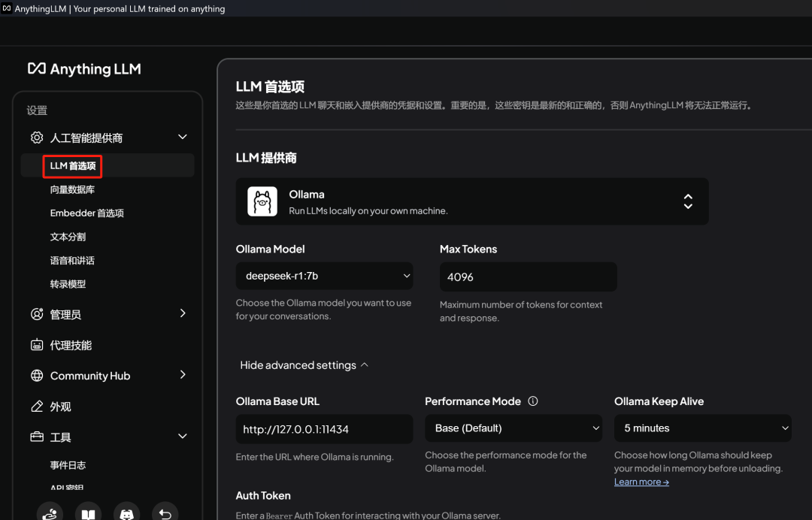Open Embedder 首选项 settings
Viewport: 812px width, 520px height.
pos(87,213)
